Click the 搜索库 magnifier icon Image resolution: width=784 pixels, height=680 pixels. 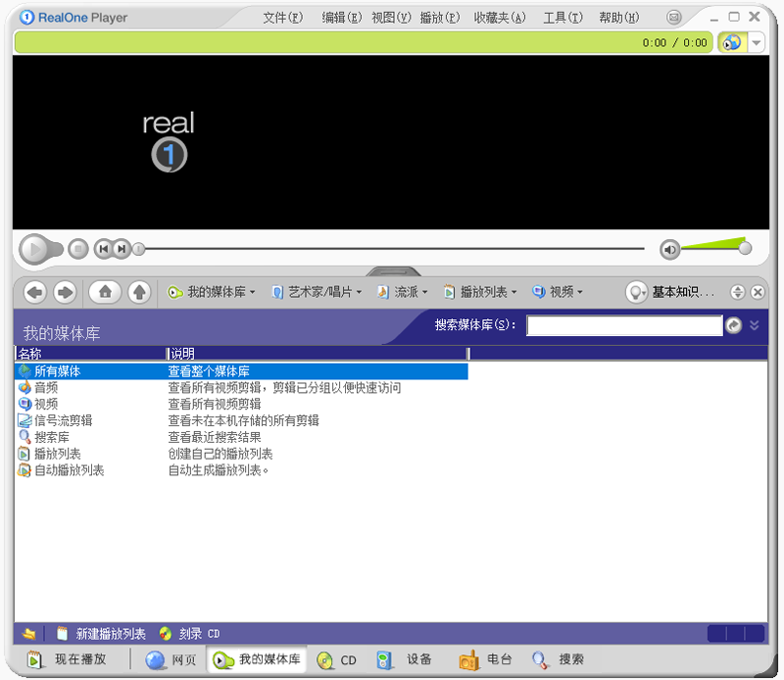click(x=24, y=436)
